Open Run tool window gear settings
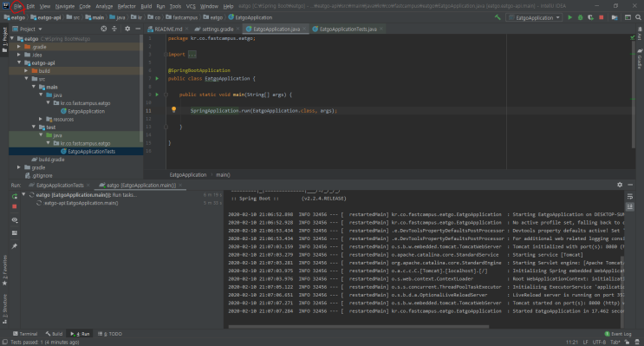This screenshot has height=346, width=644. click(x=620, y=185)
